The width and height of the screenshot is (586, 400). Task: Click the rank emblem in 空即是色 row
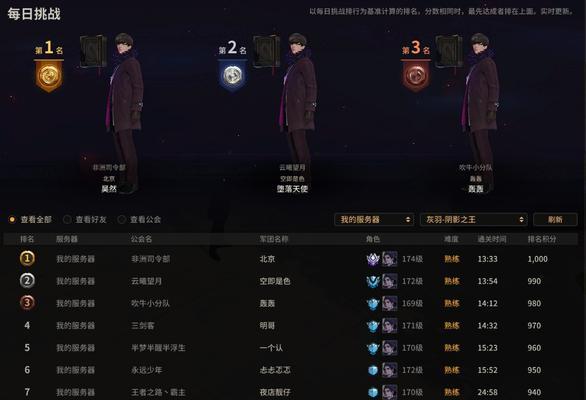373,281
